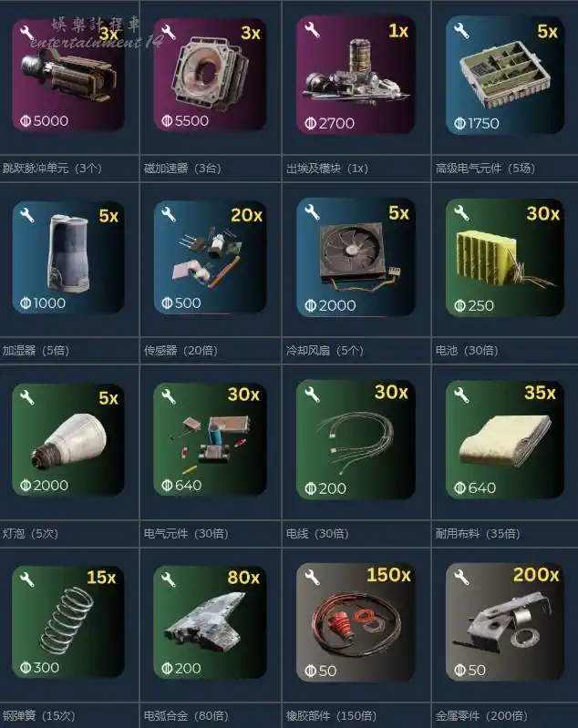
Task: Click the magnetic accelerator card priced 5500
Action: click(x=210, y=75)
